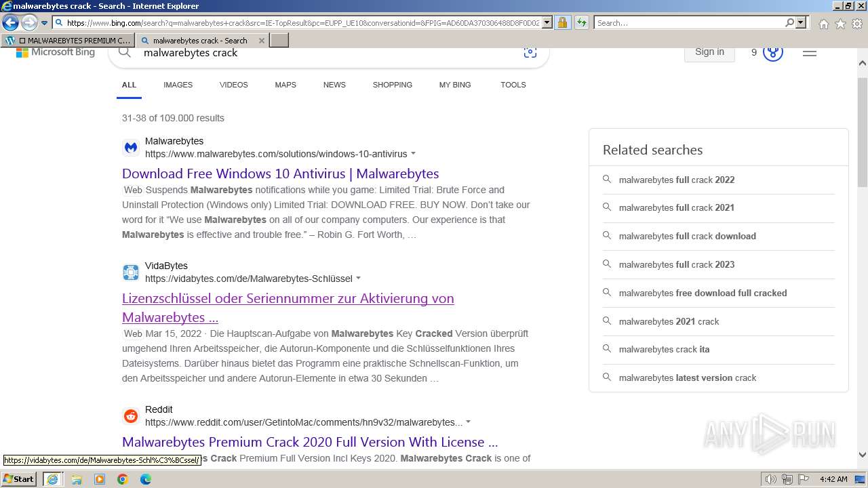Open a new blank tab

pyautogui.click(x=279, y=41)
